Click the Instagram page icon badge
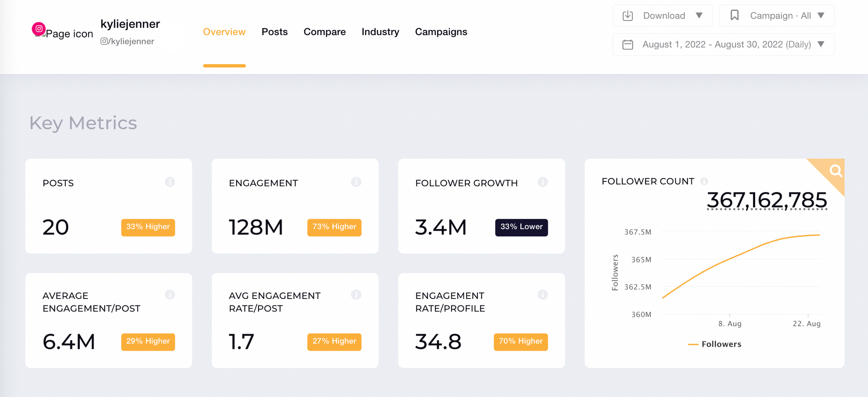Viewport: 868px width, 397px height. point(39,29)
